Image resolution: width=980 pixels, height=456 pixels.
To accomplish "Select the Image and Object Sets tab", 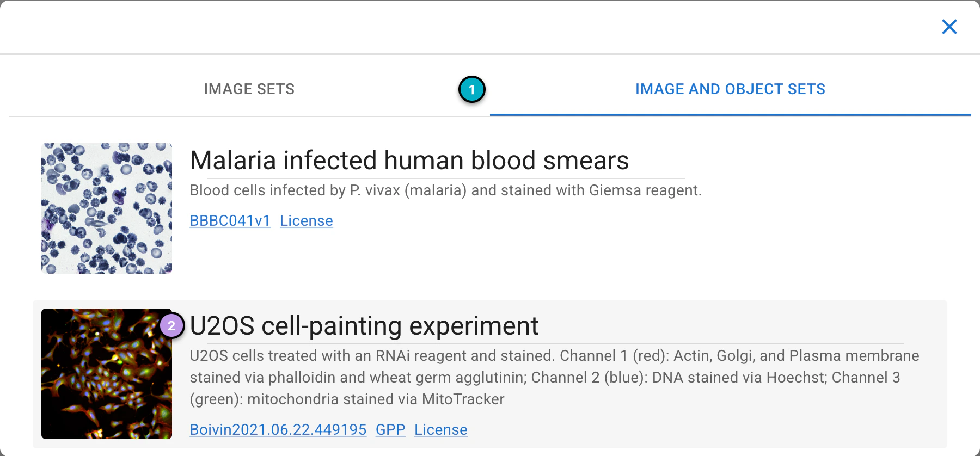I will (730, 89).
